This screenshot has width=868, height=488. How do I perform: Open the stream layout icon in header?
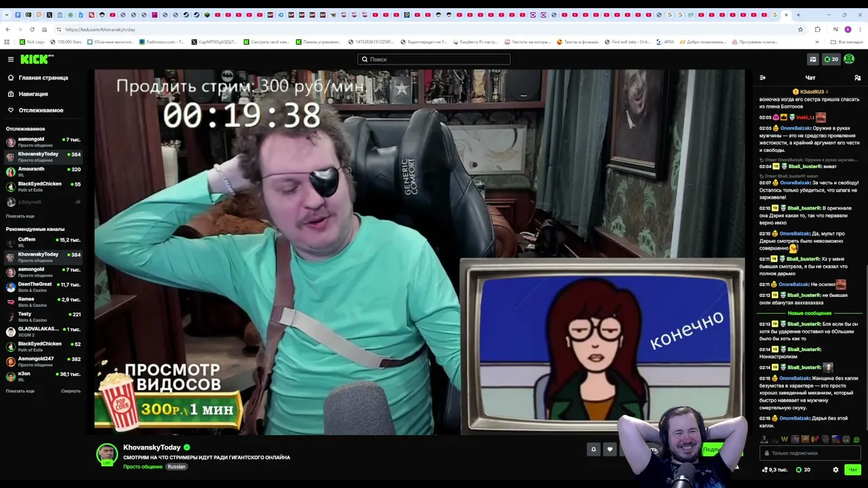pos(812,60)
